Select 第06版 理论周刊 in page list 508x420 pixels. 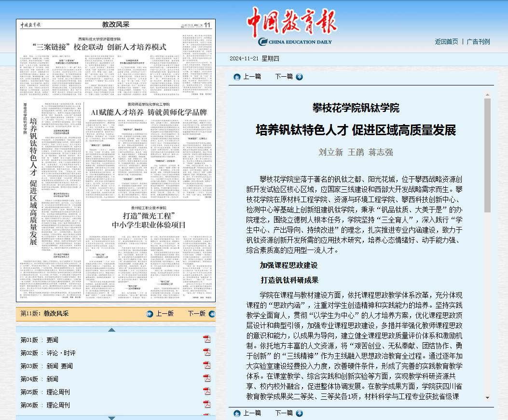click(x=45, y=405)
